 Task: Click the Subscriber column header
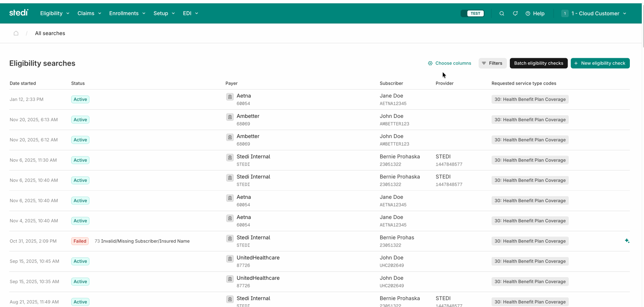(391, 84)
